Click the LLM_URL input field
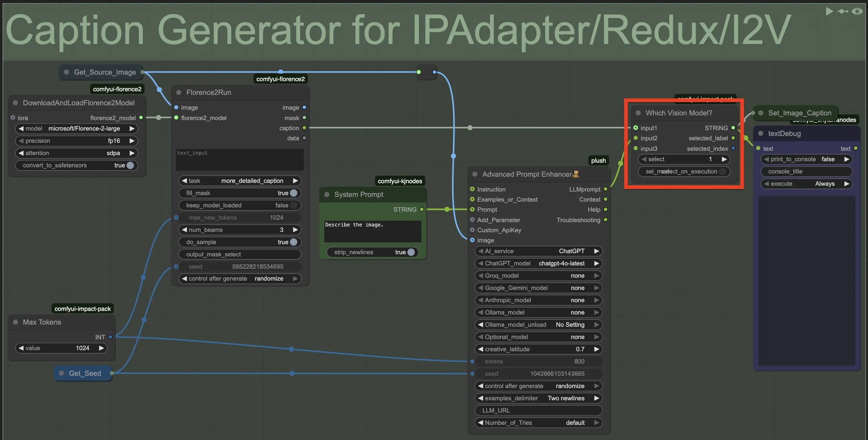Screen dimensions: 868x440 click(x=538, y=411)
